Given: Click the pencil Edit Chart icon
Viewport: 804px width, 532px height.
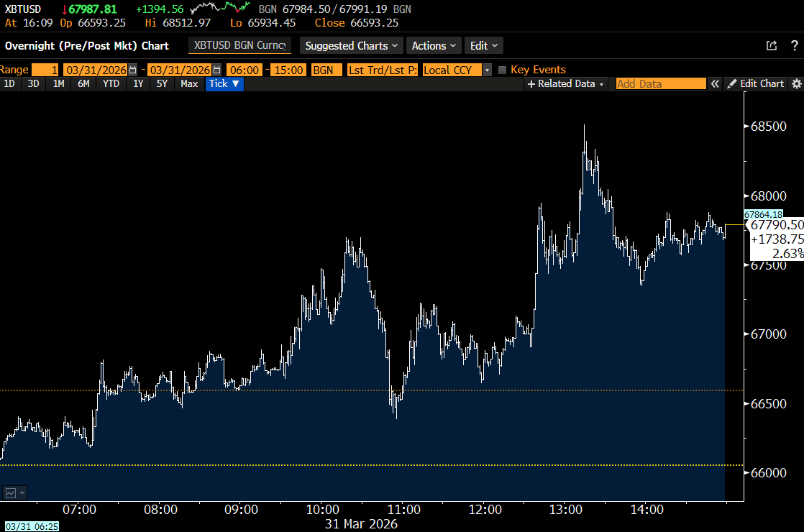Looking at the screenshot, I should [x=732, y=84].
